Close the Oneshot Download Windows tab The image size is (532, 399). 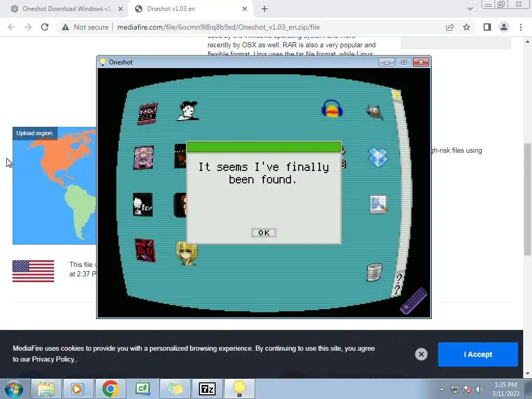(121, 9)
